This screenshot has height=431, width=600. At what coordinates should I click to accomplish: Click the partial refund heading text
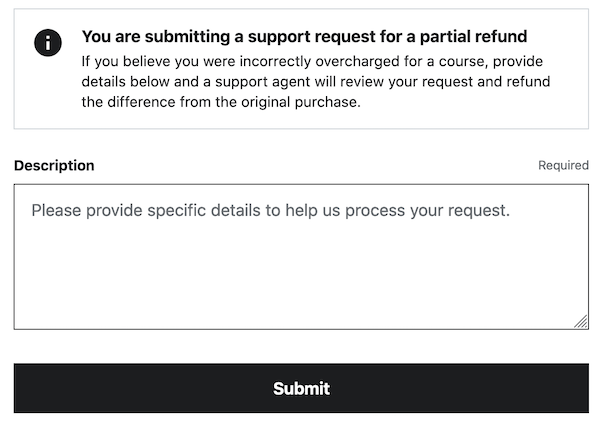pyautogui.click(x=304, y=37)
